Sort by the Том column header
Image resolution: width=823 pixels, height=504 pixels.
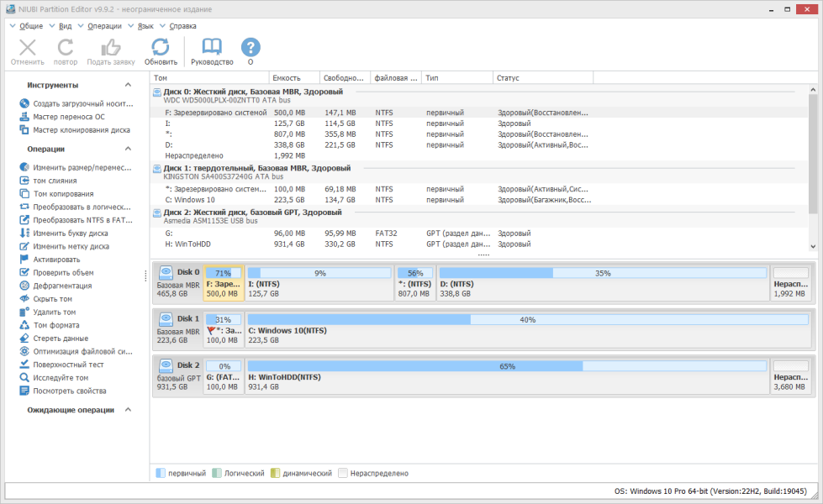tap(209, 77)
